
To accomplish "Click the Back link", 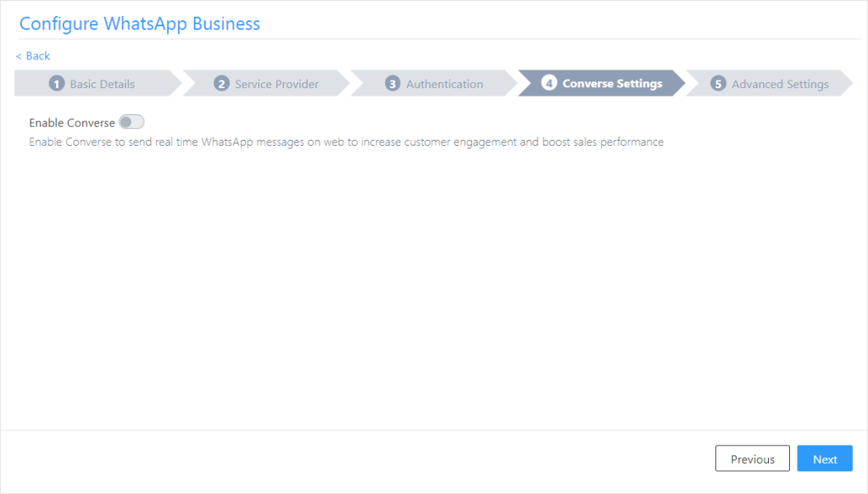I will click(32, 56).
